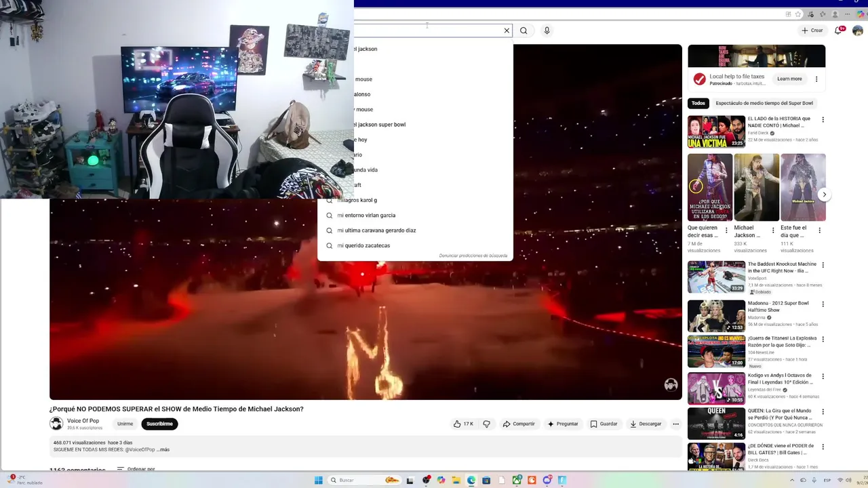Image resolution: width=868 pixels, height=488 pixels.
Task: Select 'Espectáculo de medio tiempo del Super Bowl' chip
Action: pos(764,104)
